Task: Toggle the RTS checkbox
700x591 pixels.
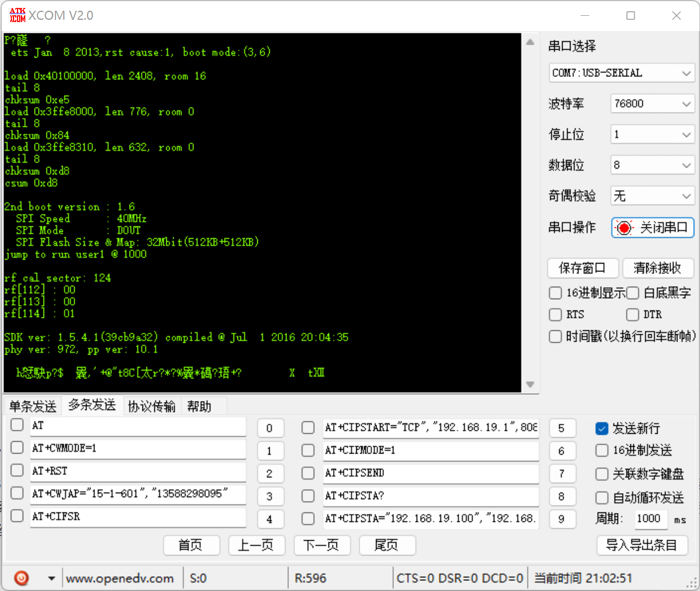Action: 555,314
